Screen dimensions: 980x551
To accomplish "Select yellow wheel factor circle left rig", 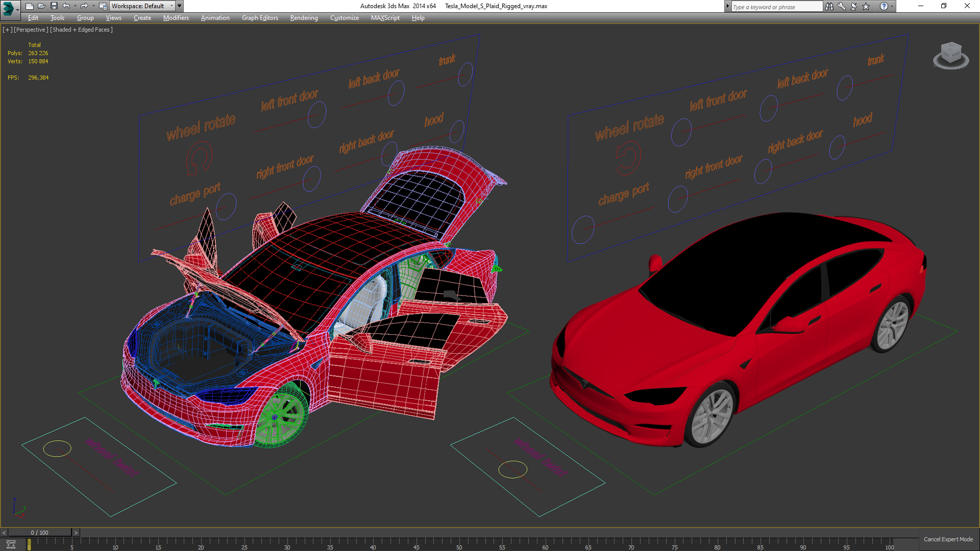I will point(57,448).
